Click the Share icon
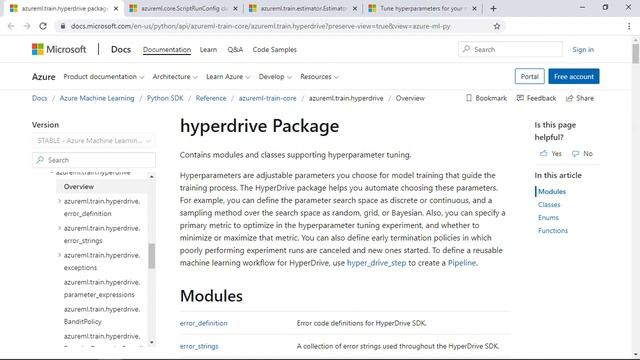 pyautogui.click(x=569, y=98)
